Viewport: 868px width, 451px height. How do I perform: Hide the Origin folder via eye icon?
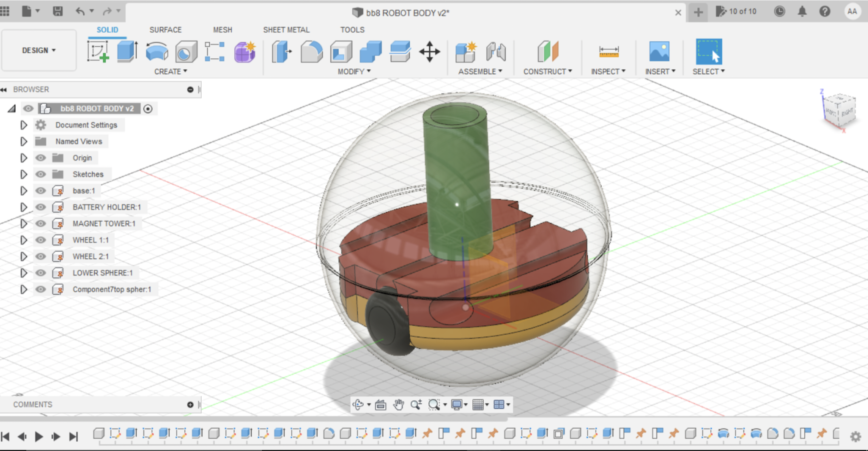(40, 158)
